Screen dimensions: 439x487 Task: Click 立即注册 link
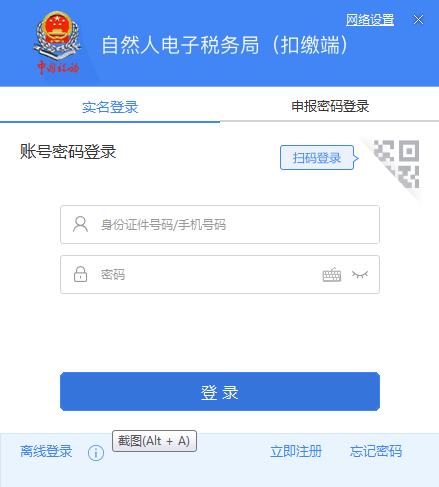296,452
